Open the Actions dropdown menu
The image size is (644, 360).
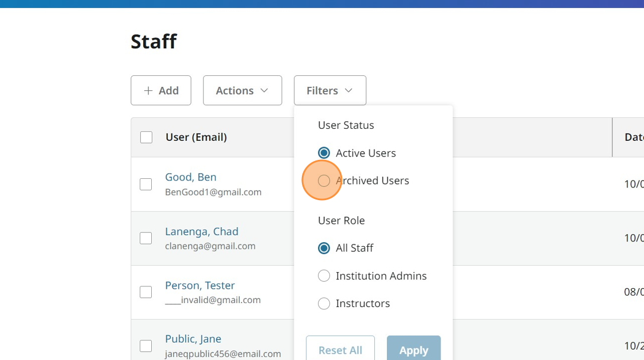(x=242, y=90)
